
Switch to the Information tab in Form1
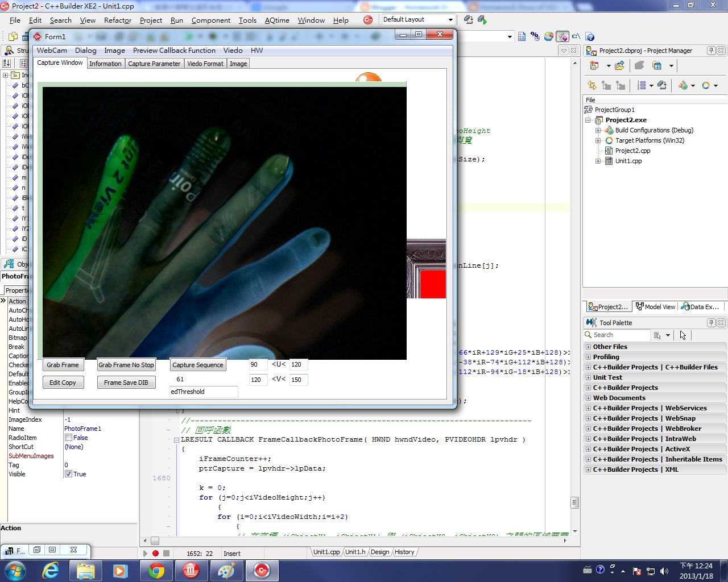pos(105,64)
